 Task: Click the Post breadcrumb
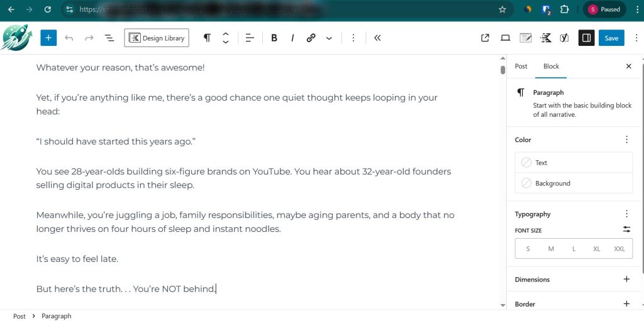coord(19,316)
